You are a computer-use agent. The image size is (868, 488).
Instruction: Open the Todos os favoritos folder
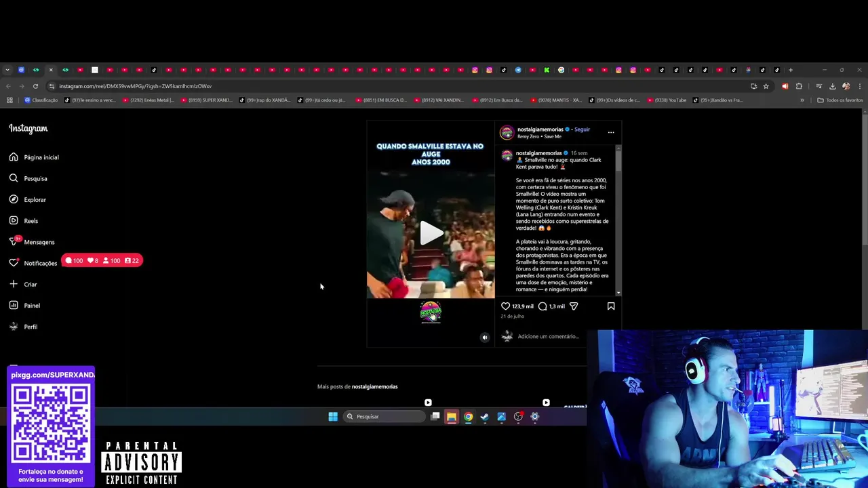point(840,100)
